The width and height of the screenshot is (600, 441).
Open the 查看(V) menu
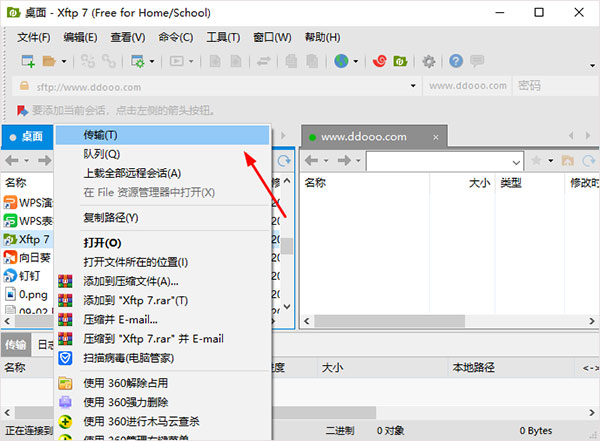pyautogui.click(x=128, y=38)
